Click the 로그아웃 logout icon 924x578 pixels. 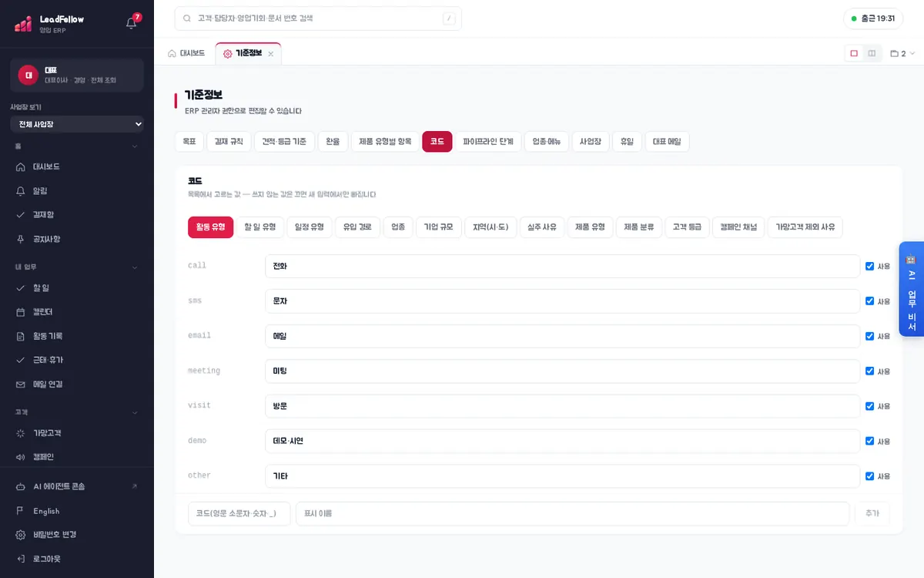21,559
